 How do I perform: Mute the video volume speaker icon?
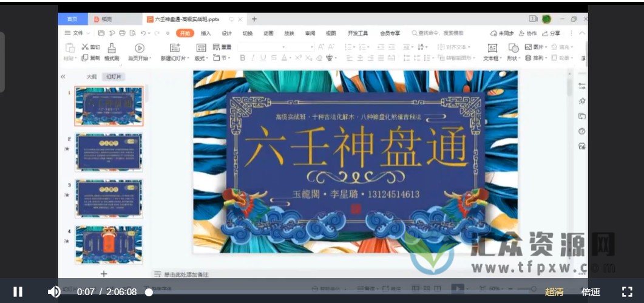(x=54, y=292)
